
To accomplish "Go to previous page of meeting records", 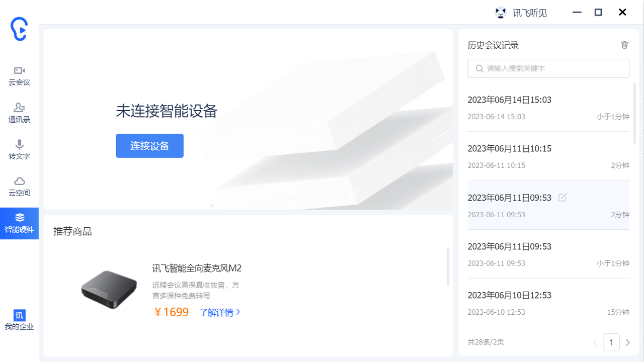I will (x=595, y=342).
